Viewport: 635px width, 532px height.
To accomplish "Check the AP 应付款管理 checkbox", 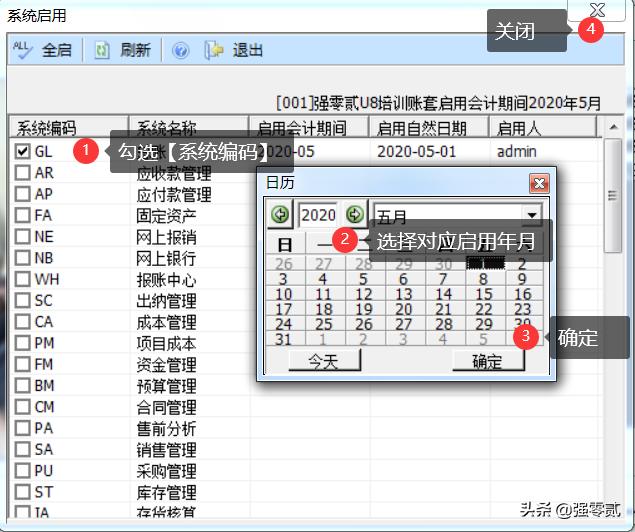I will 23,194.
